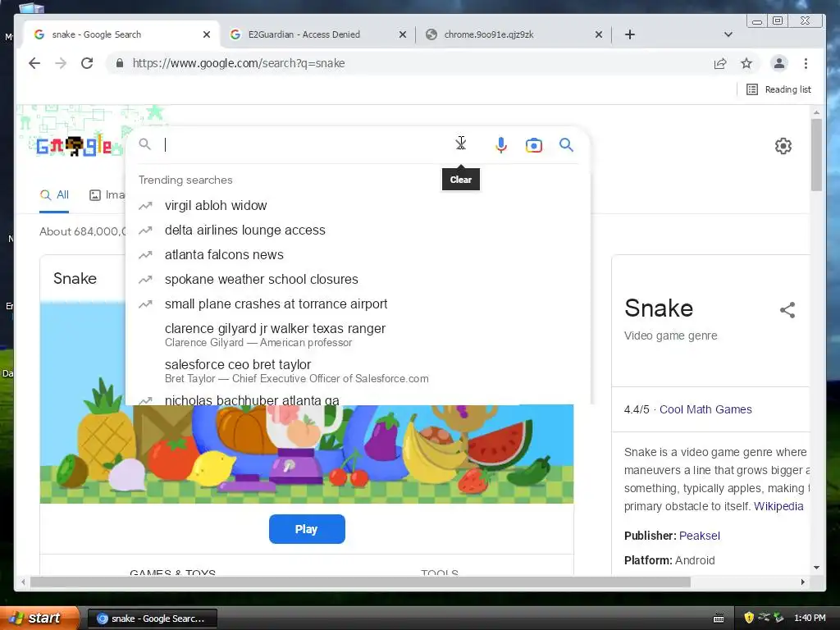Pick 'nicholas bachhuber atlanta ga' suggestion
Viewport: 840px width, 630px height.
click(x=358, y=399)
